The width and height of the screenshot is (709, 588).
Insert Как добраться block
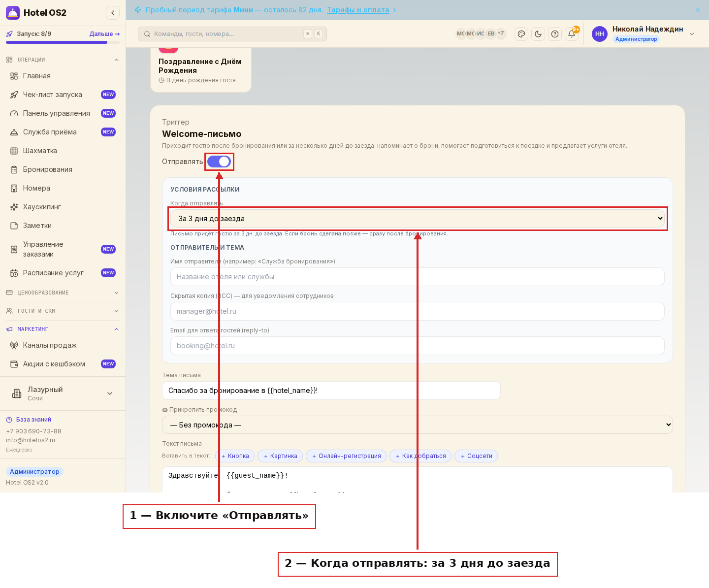pyautogui.click(x=421, y=456)
